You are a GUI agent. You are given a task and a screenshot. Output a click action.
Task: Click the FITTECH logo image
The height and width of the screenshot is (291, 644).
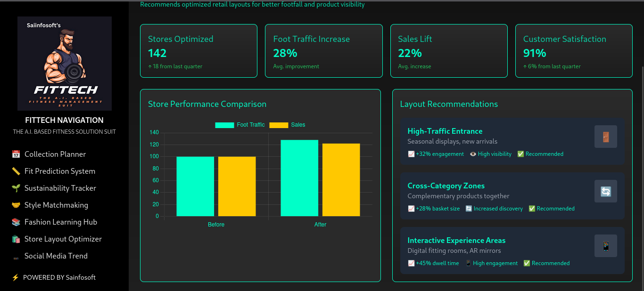(65, 64)
